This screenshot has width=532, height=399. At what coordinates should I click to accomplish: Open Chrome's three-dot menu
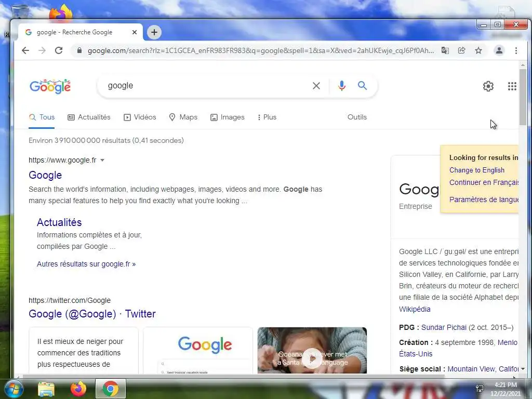coord(516,50)
